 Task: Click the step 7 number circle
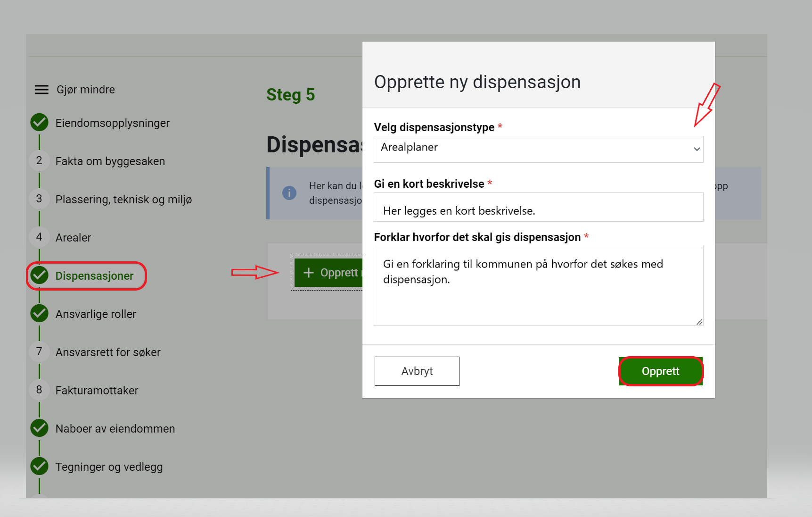tap(39, 352)
